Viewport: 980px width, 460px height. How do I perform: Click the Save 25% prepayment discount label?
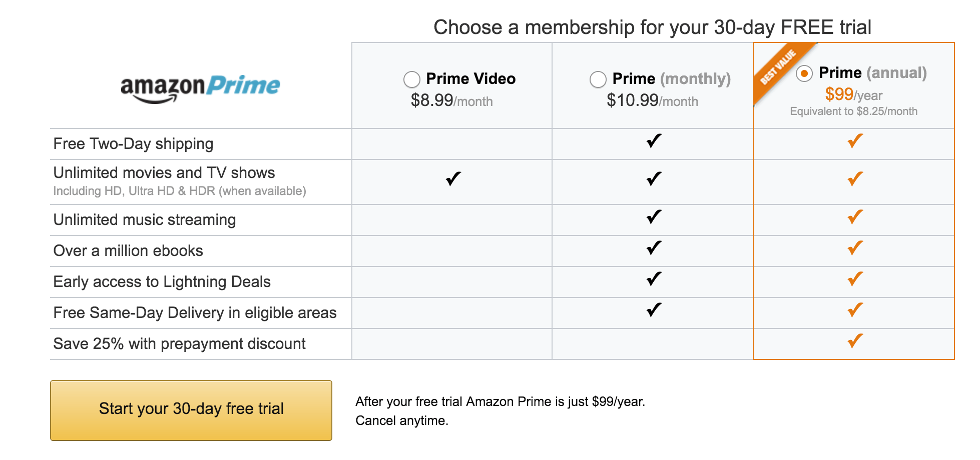coord(179,344)
